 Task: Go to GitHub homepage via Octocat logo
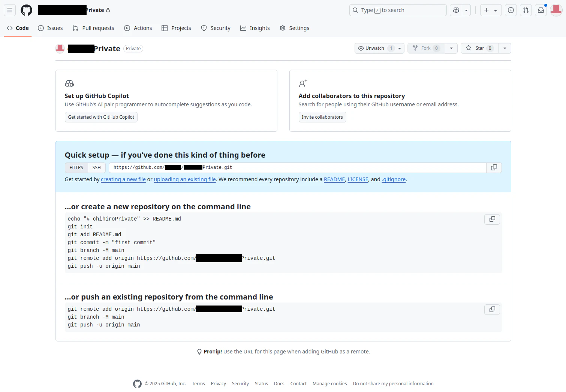coord(26,10)
